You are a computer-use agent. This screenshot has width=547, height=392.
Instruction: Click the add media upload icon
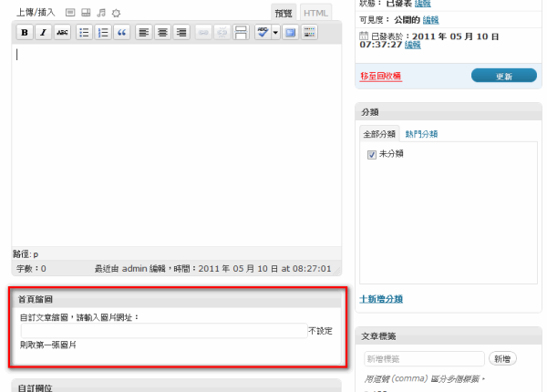116,14
